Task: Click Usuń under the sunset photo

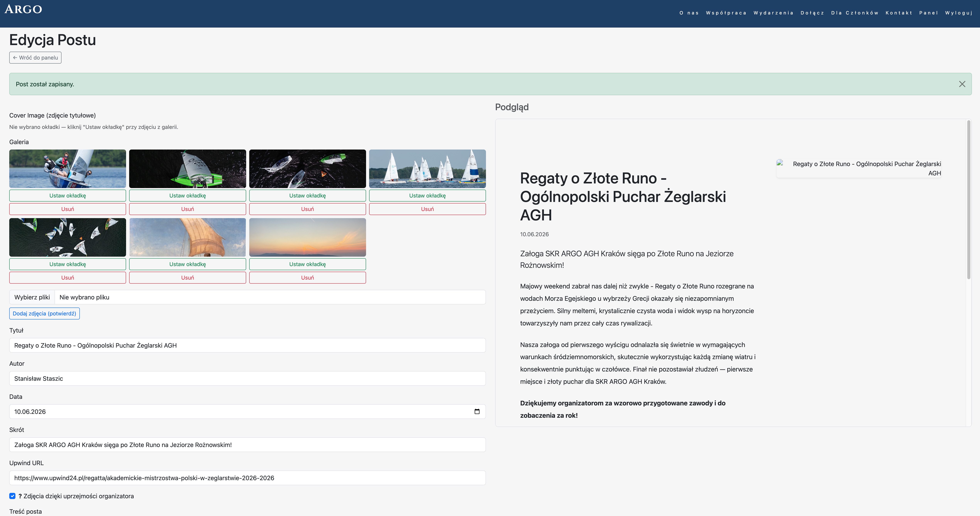Action: pyautogui.click(x=307, y=278)
